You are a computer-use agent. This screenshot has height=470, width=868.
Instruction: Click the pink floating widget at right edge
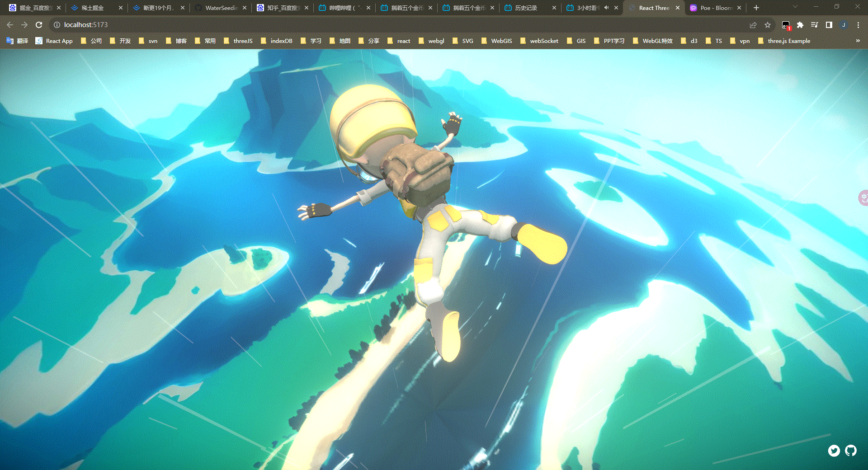pyautogui.click(x=863, y=197)
